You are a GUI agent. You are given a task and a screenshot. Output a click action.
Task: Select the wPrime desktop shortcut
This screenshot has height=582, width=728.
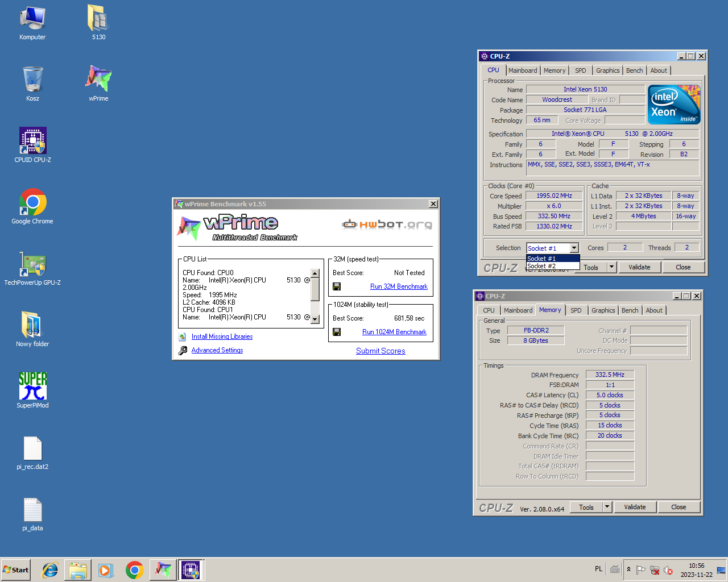[x=98, y=84]
